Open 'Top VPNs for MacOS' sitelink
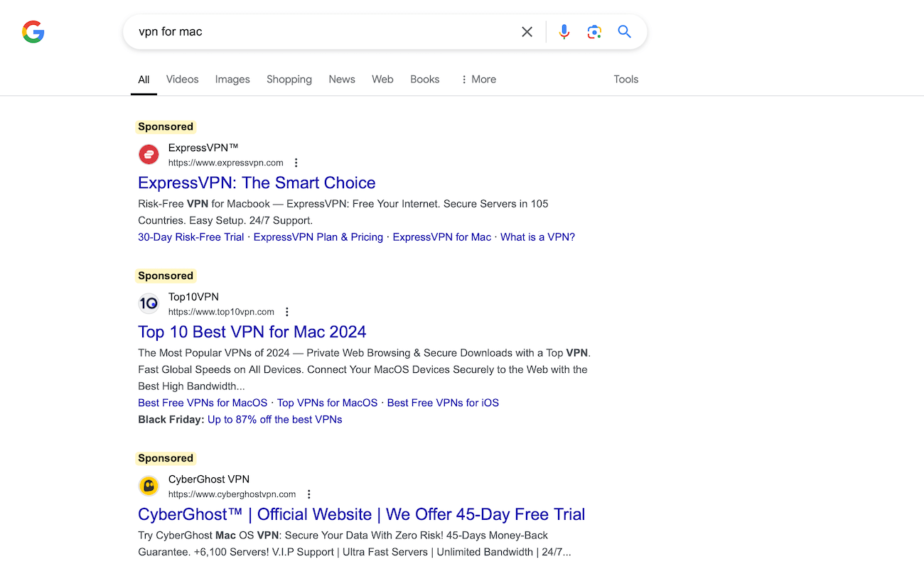The image size is (924, 576). tap(328, 403)
